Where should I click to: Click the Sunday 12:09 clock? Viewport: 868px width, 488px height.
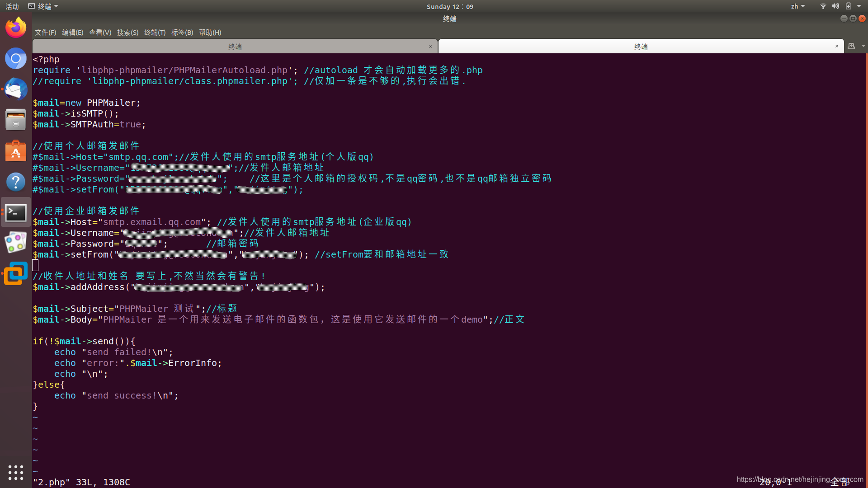click(x=450, y=6)
